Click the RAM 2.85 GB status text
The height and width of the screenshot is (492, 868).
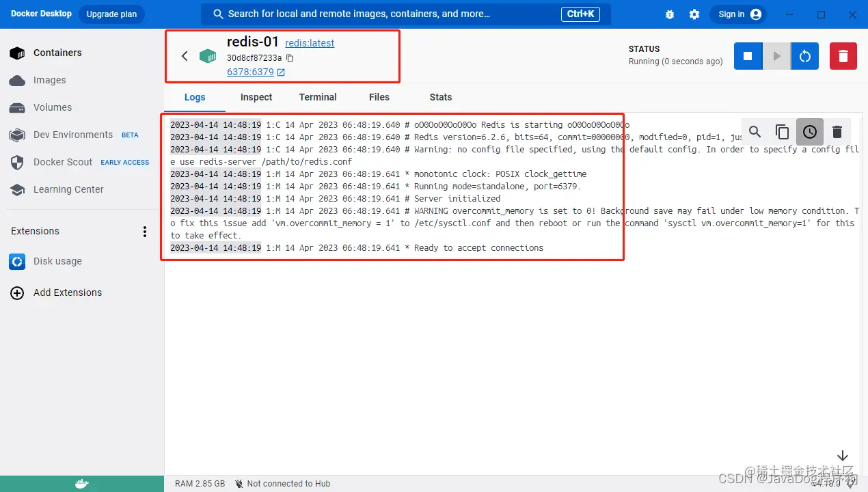(200, 484)
